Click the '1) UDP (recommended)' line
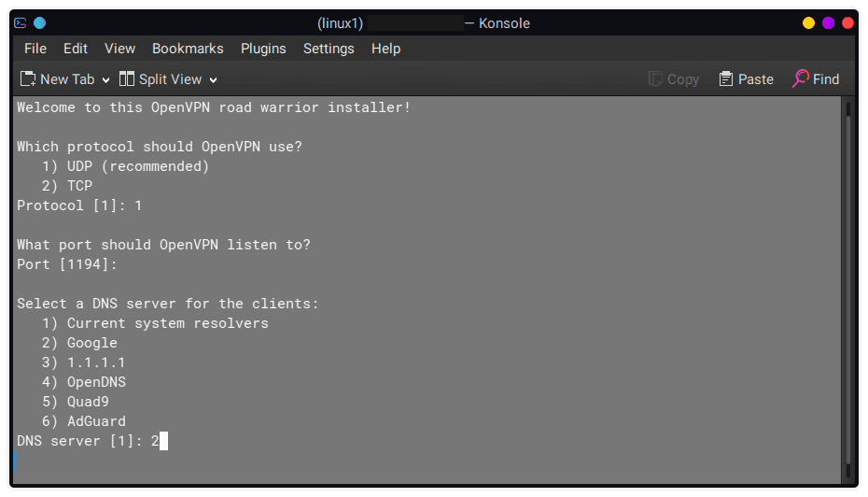Viewport: 868px width, 497px height. 126,166
